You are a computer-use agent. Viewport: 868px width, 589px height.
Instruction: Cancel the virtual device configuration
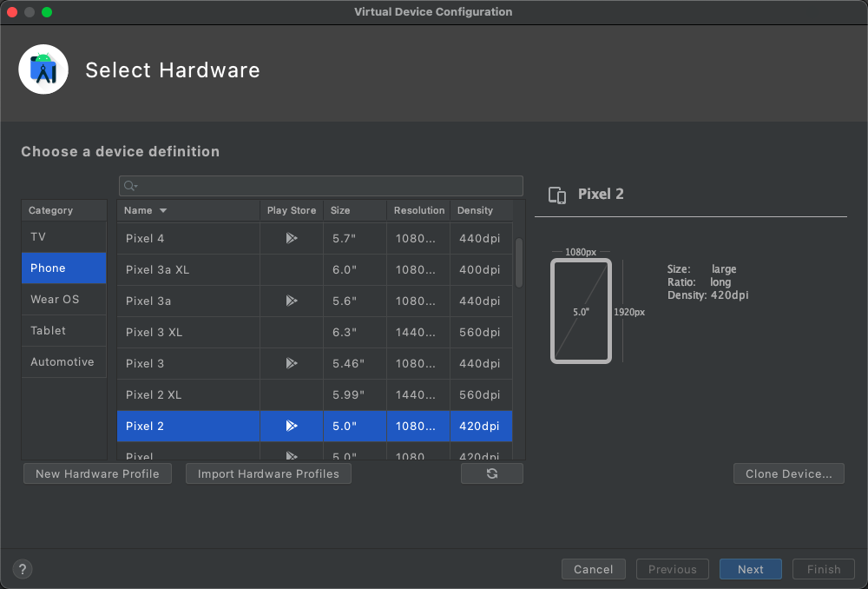[594, 569]
